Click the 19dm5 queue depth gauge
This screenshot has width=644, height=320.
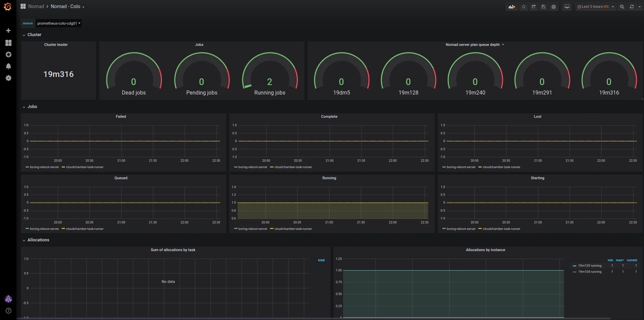(341, 74)
